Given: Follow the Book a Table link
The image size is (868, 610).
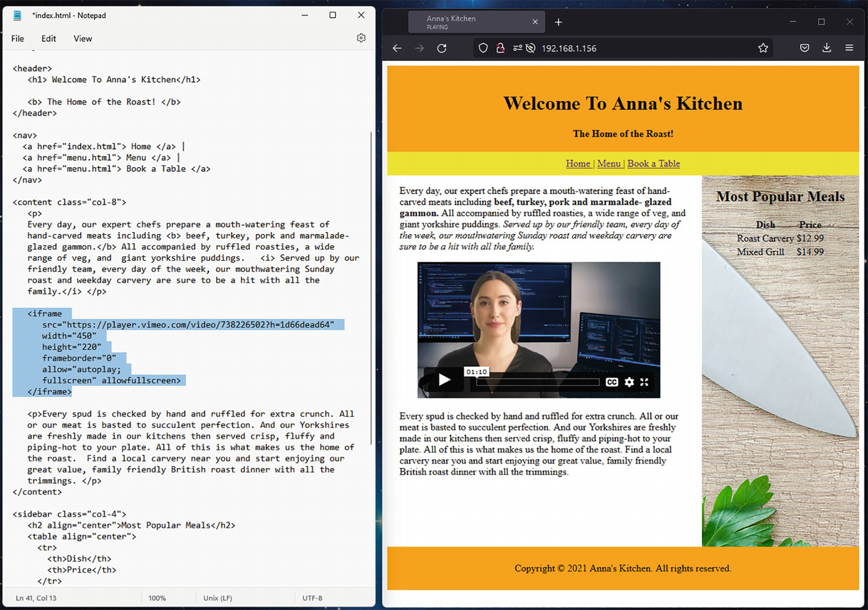Looking at the screenshot, I should point(653,164).
